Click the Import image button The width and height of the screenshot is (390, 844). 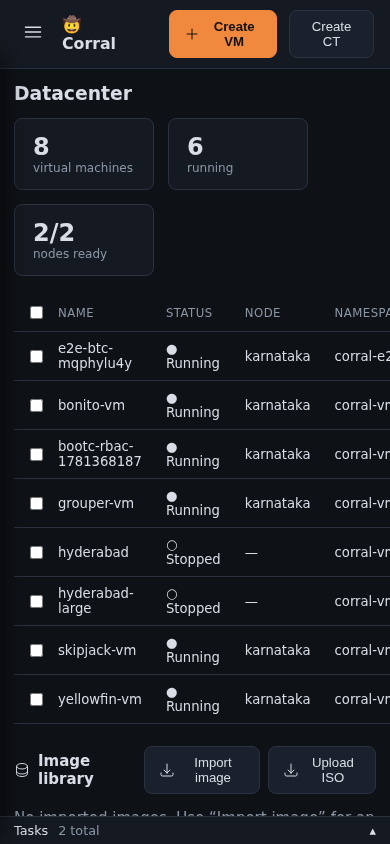coord(202,770)
